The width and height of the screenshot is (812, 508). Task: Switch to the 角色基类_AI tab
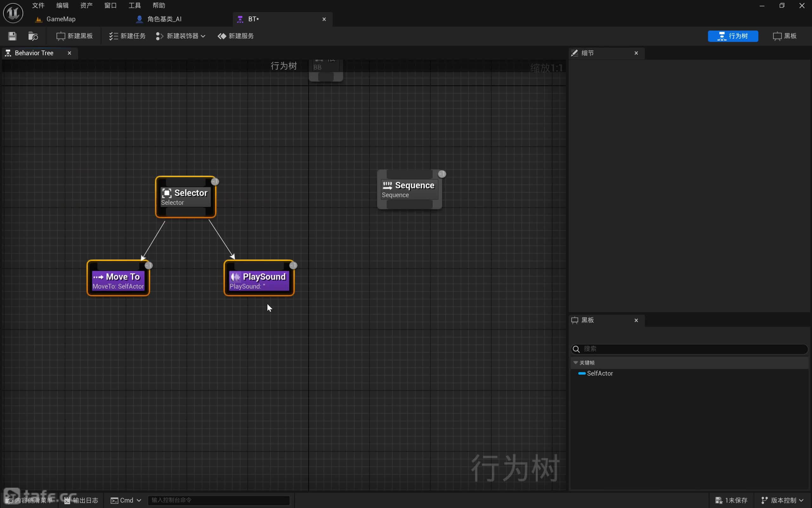164,19
